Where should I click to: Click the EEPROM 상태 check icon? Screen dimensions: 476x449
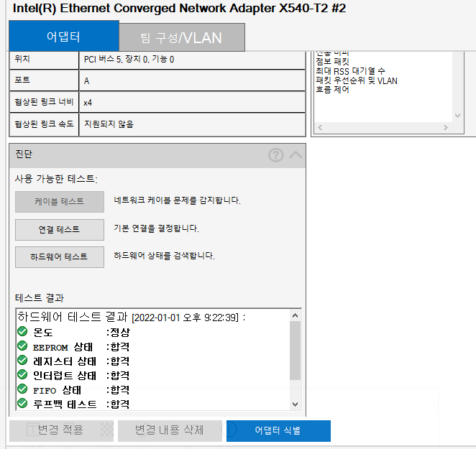(x=22, y=346)
